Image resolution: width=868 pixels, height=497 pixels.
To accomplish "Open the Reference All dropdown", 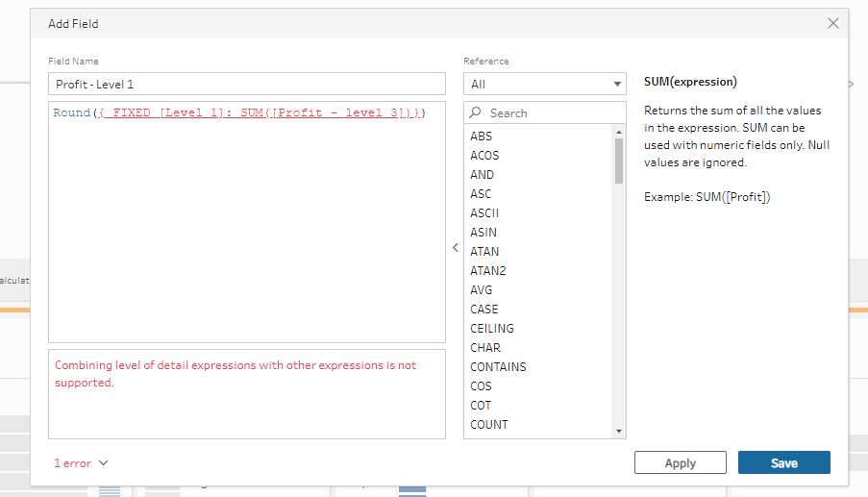I will (x=545, y=85).
